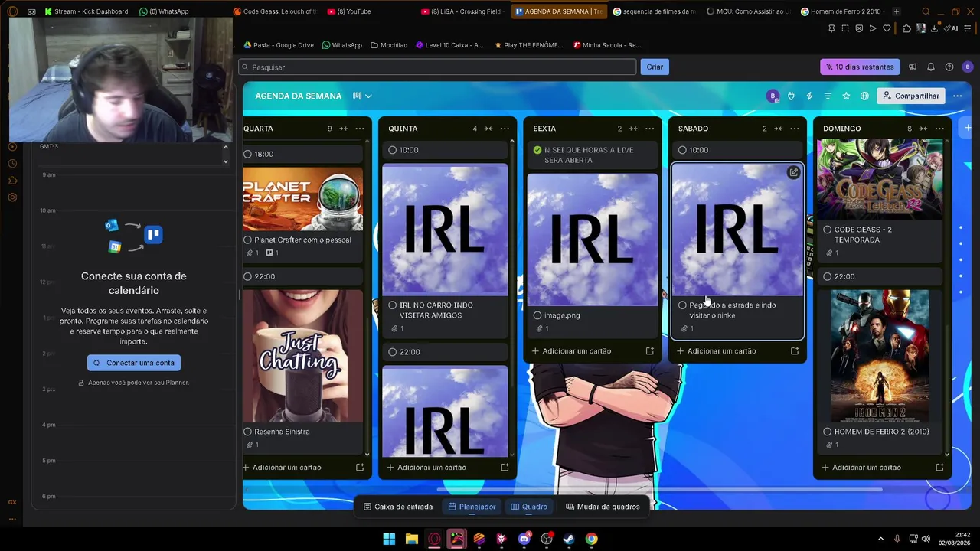Change board visibility with globe icon
Viewport: 980px width, 551px height.
pyautogui.click(x=864, y=96)
